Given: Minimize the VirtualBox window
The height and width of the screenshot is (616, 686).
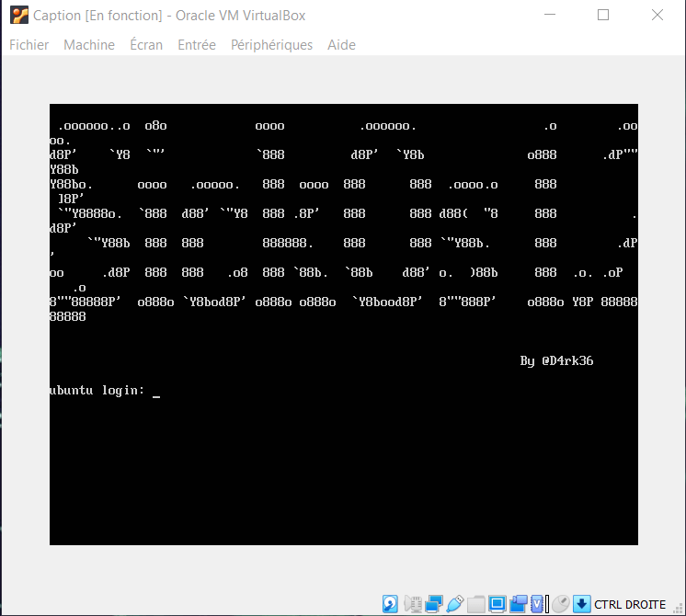Looking at the screenshot, I should point(550,15).
